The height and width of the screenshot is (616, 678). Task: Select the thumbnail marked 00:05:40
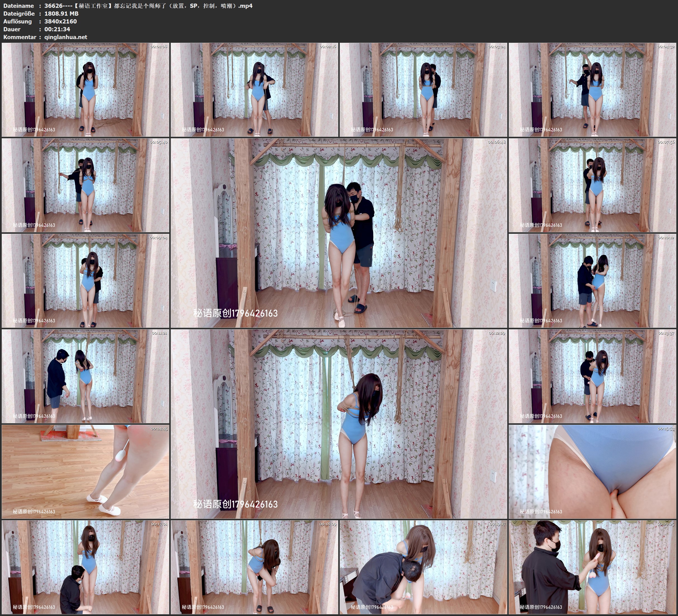tap(85, 185)
